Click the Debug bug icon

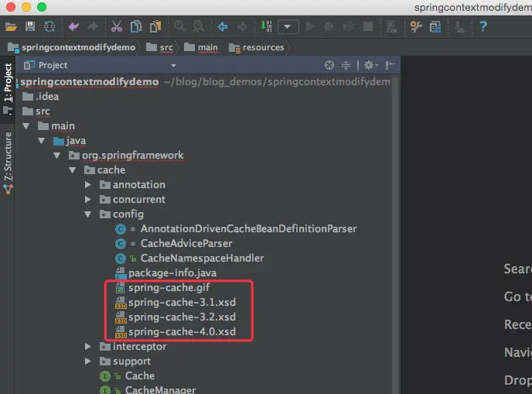pos(329,26)
